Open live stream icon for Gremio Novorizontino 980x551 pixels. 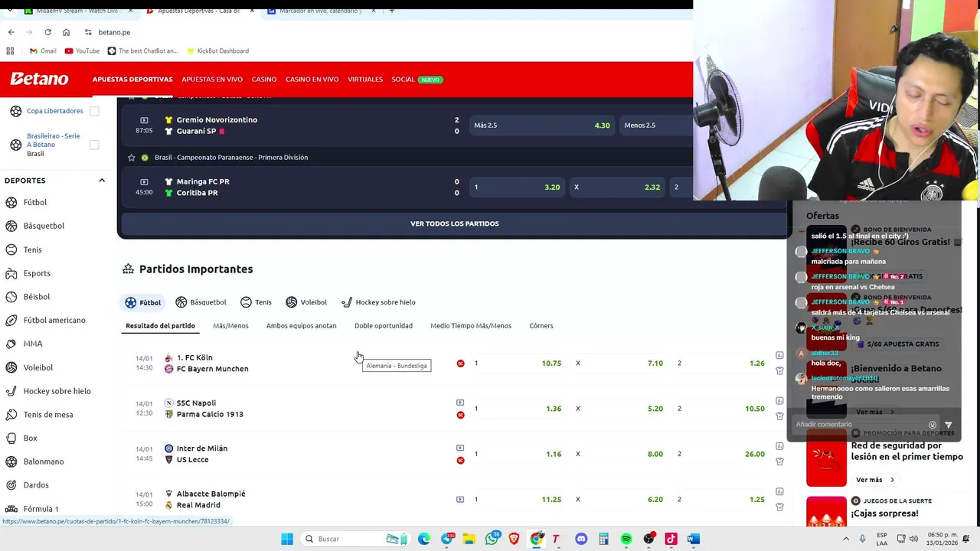click(x=144, y=120)
